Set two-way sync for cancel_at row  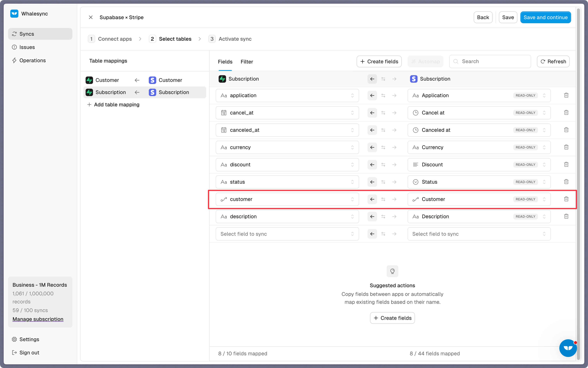coord(383,113)
